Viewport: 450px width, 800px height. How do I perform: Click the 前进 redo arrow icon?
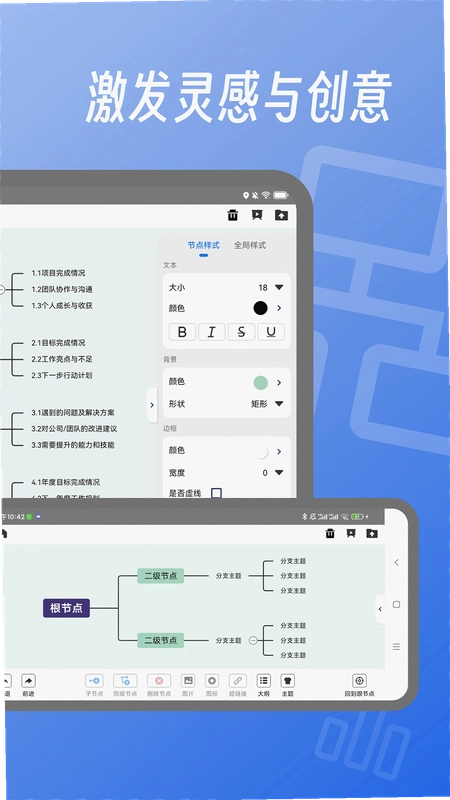(28, 681)
